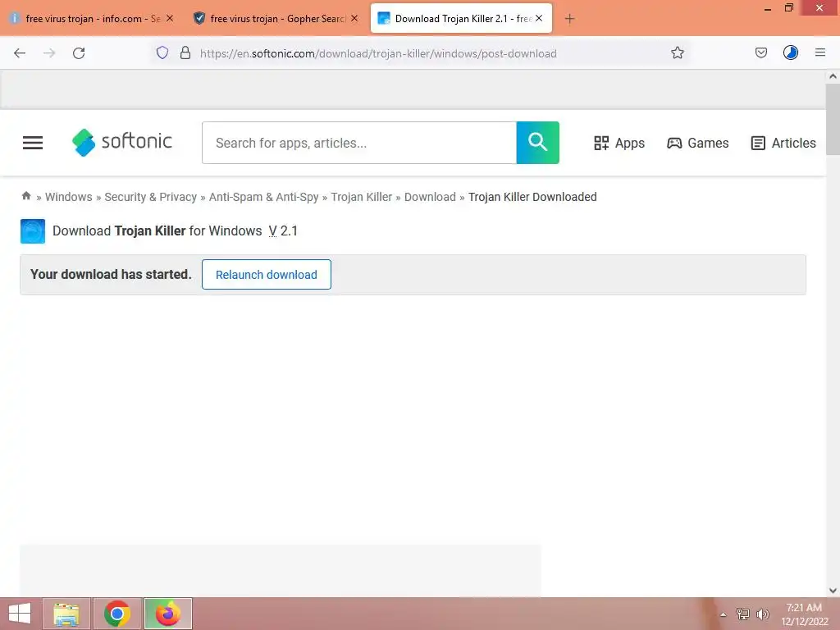This screenshot has height=630, width=840.
Task: Switch to Firefox in taskbar
Action: click(x=167, y=614)
